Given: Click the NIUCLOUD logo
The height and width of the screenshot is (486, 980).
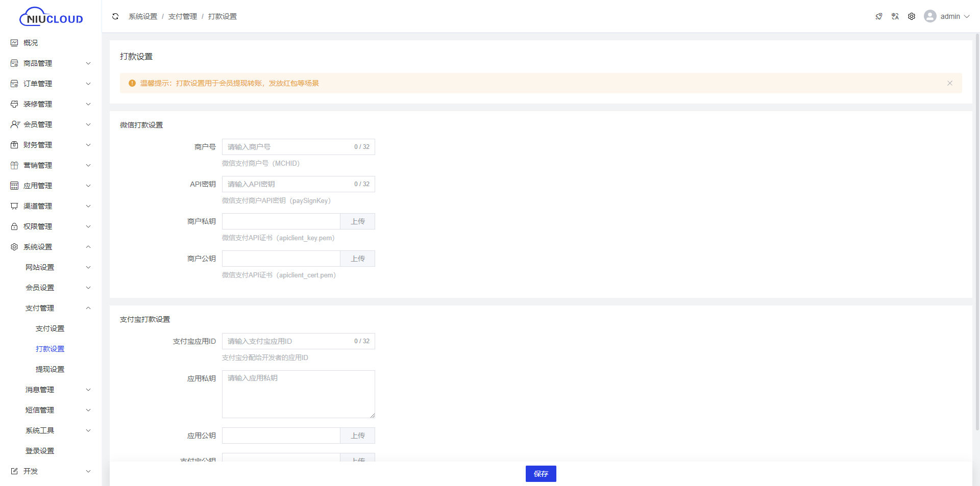Looking at the screenshot, I should [51, 17].
